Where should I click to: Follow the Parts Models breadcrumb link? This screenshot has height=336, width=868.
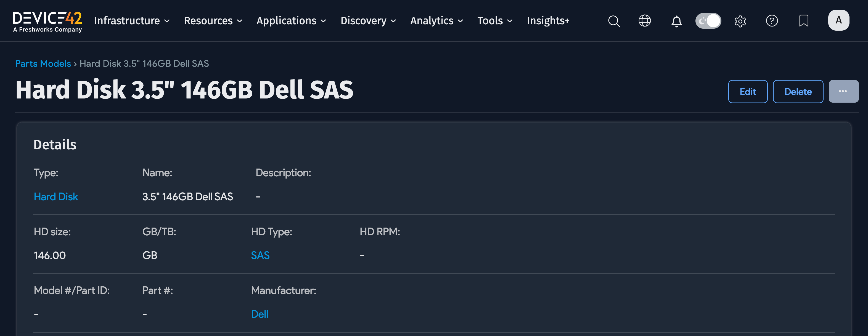(43, 64)
